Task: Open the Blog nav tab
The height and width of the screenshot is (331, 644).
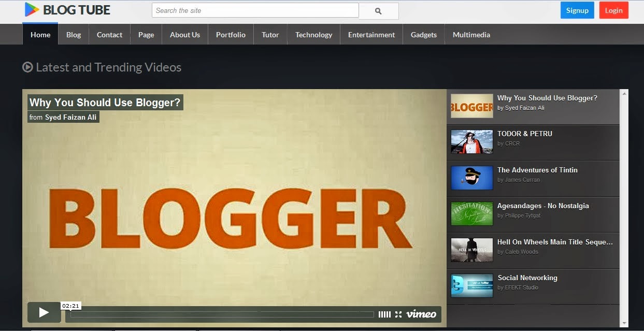Action: (x=74, y=35)
